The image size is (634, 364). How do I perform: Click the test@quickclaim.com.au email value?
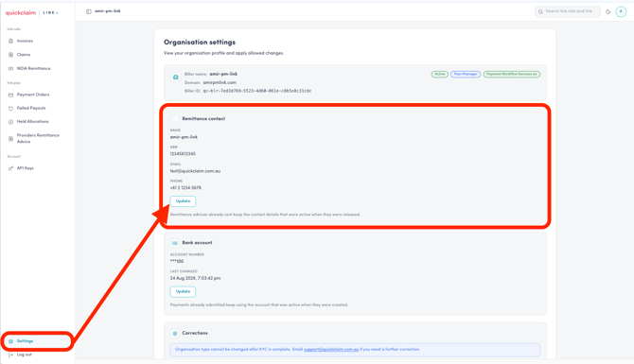[195, 171]
